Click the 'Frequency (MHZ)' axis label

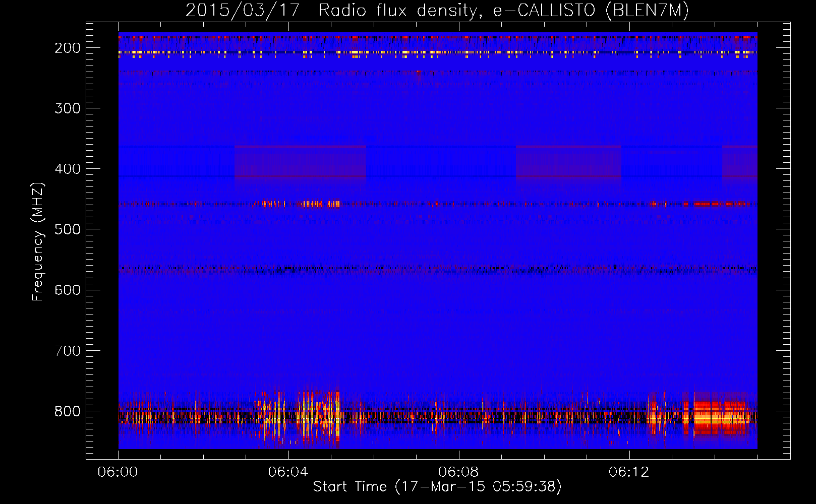click(x=38, y=241)
